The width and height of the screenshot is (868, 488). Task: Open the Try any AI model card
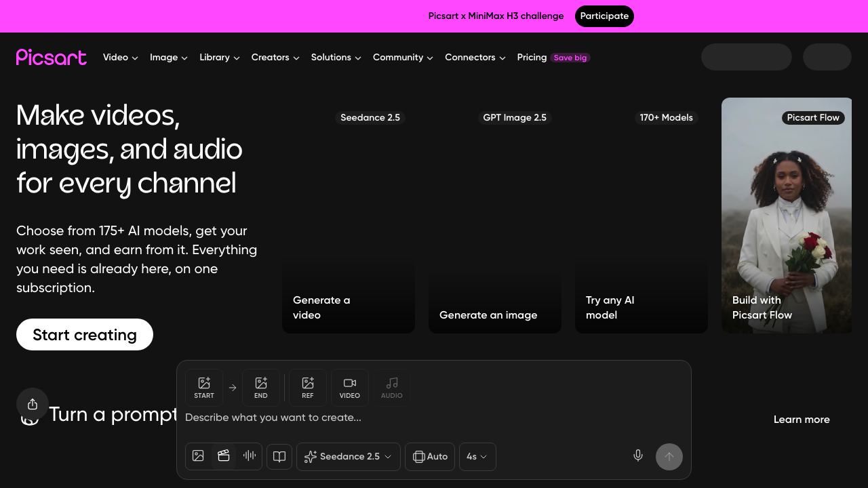[642, 216]
